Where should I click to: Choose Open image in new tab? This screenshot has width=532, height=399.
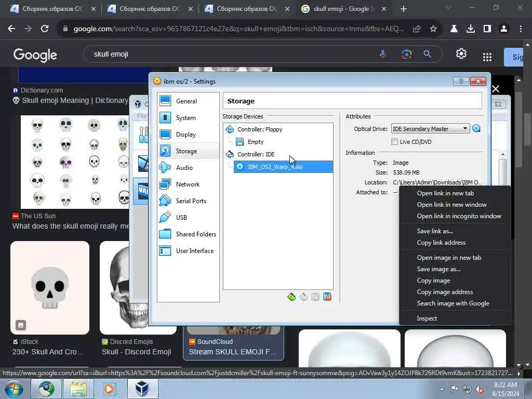[449, 258]
